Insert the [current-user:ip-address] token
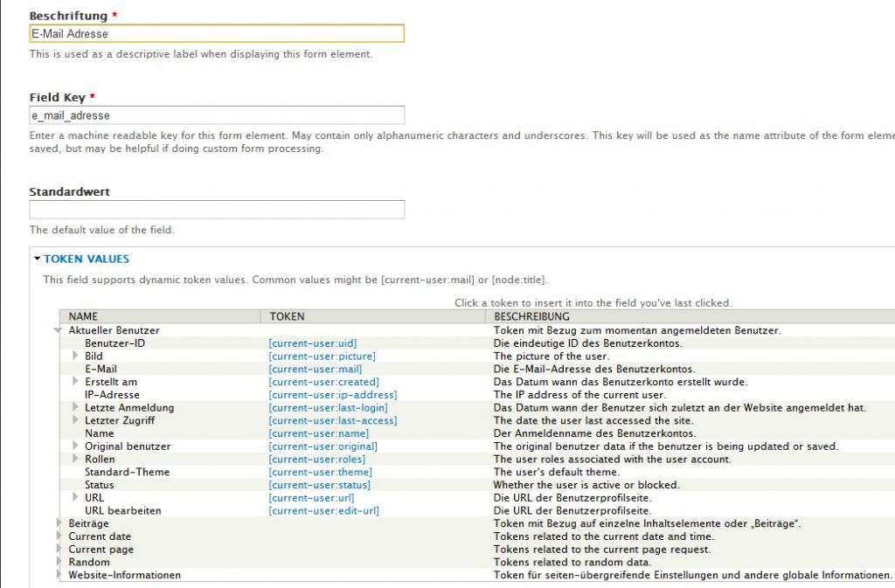The height and width of the screenshot is (588, 895). [333, 395]
